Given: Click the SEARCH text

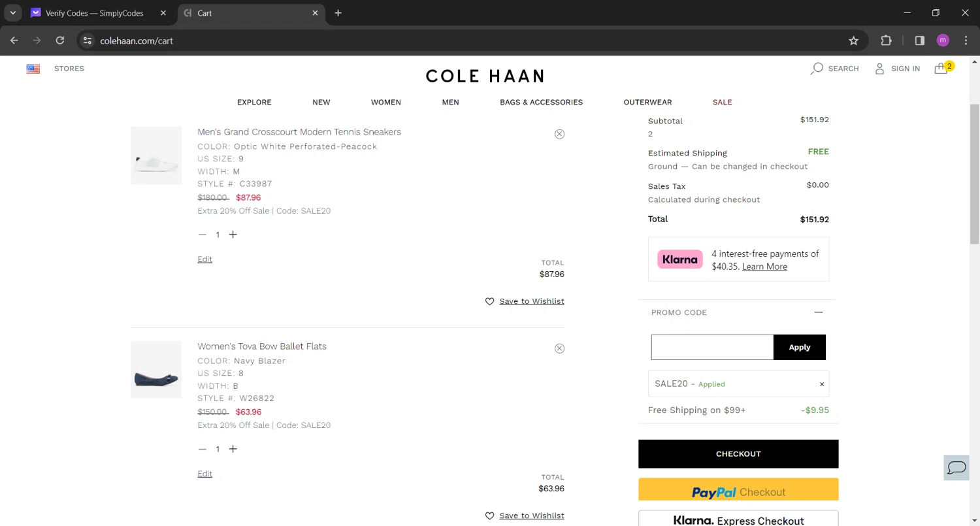Looking at the screenshot, I should 843,69.
